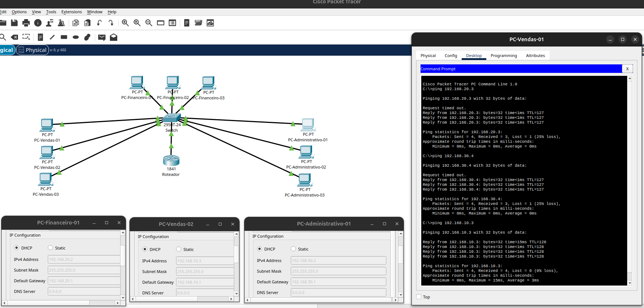Switch to the Physical workspace view
Viewport: 644px width, 308px height.
click(33, 50)
